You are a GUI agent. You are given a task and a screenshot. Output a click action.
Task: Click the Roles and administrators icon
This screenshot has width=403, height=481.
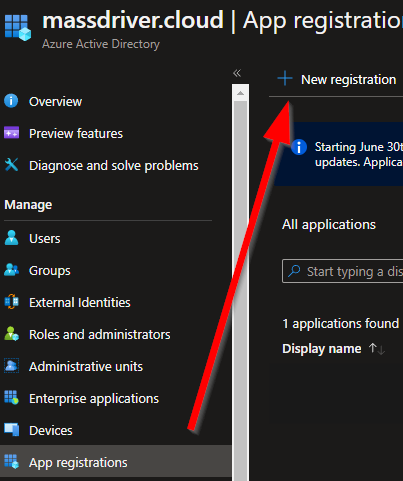11,334
